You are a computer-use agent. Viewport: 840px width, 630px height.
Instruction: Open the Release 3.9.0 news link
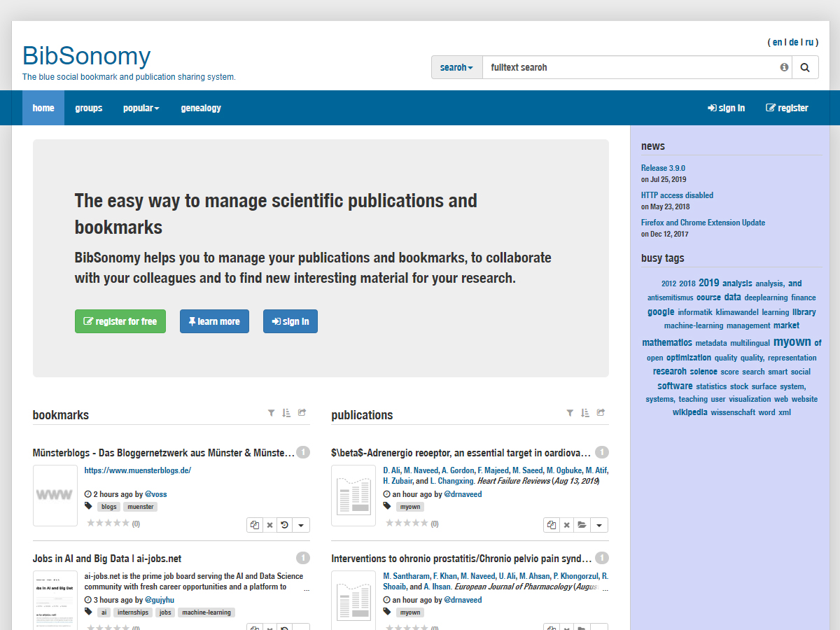click(663, 168)
